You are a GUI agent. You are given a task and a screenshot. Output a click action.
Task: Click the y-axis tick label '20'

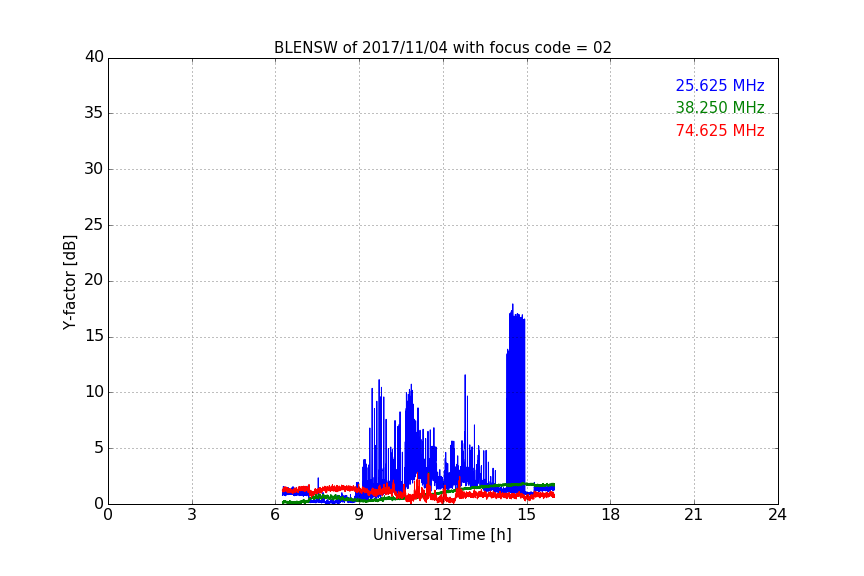[x=94, y=280]
